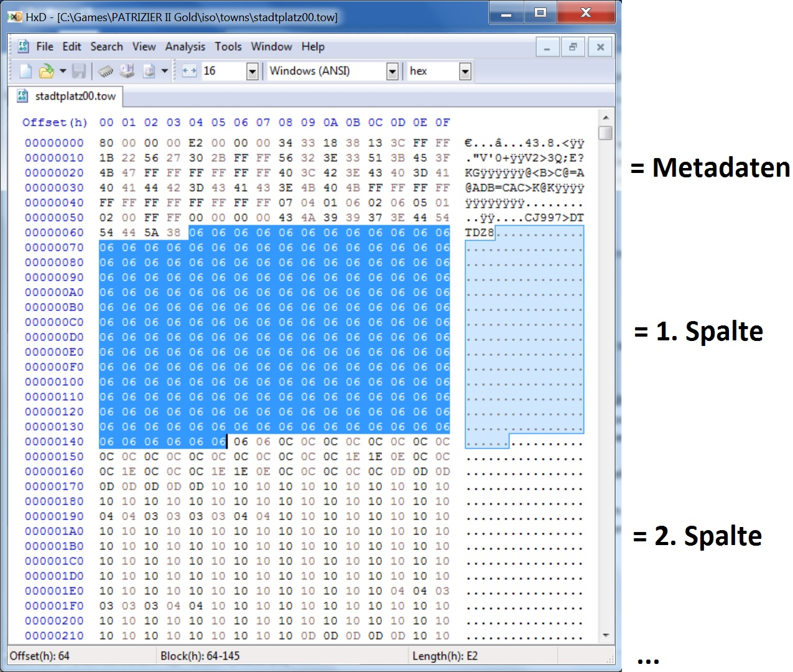793x672 pixels.
Task: Click into the bytes per row field showing 16
Action: click(223, 72)
